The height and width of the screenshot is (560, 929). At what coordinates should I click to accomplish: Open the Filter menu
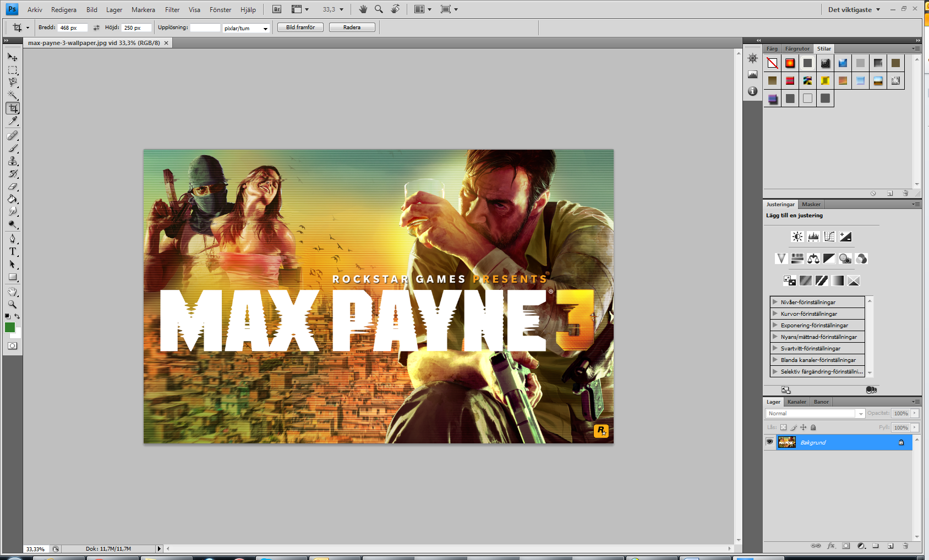point(172,9)
